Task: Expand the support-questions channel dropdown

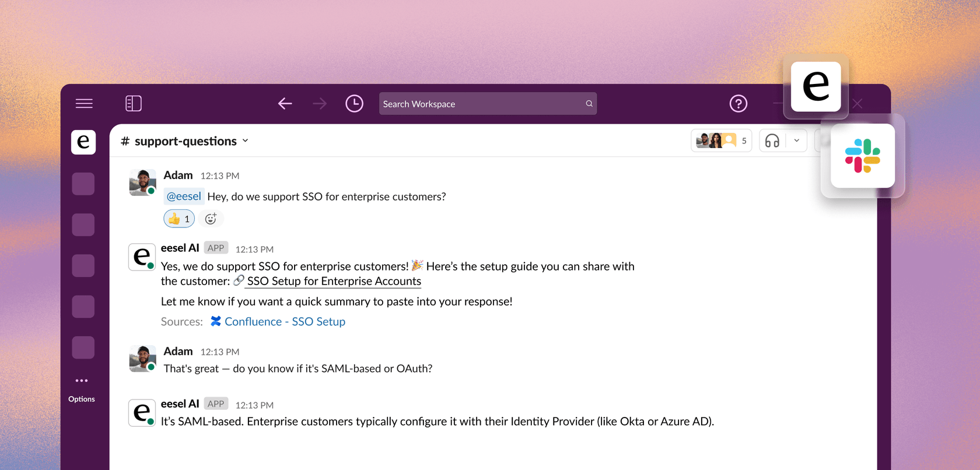Action: (x=246, y=141)
